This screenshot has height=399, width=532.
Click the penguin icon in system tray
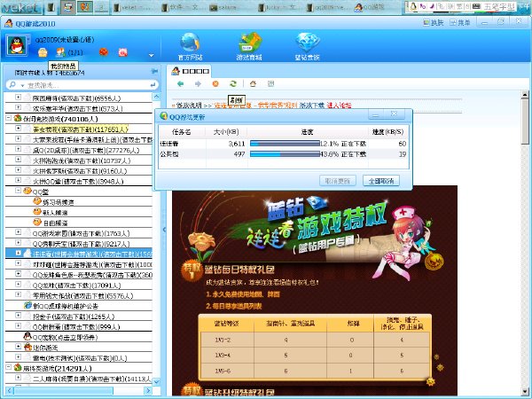click(413, 6)
